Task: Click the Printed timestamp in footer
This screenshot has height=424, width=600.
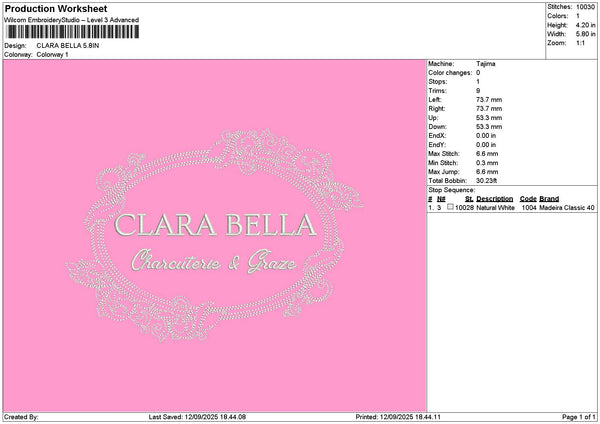Action: click(398, 417)
